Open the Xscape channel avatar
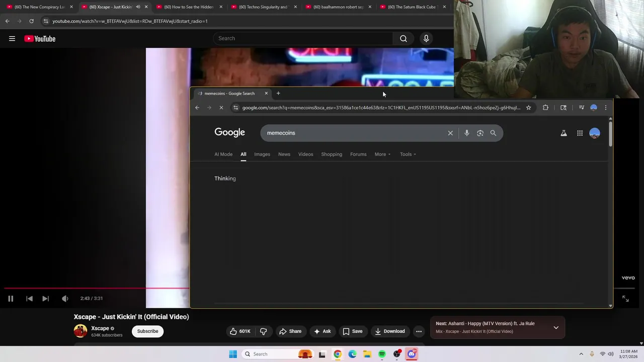The height and width of the screenshot is (362, 644). pos(80,331)
